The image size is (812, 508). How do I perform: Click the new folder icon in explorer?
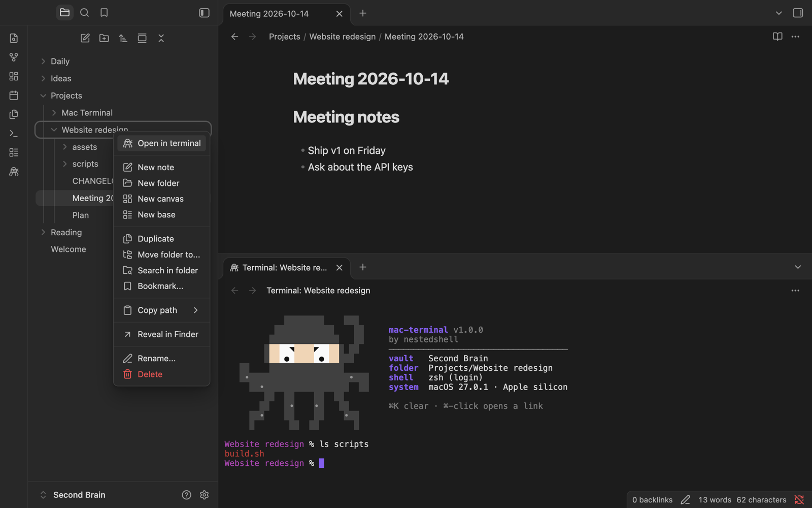[x=104, y=38]
